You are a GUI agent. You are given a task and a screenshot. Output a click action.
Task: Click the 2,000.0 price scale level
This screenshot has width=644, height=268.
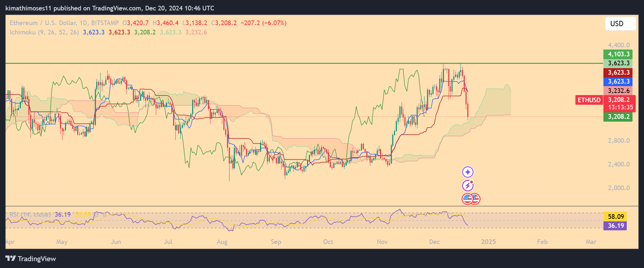(618, 188)
